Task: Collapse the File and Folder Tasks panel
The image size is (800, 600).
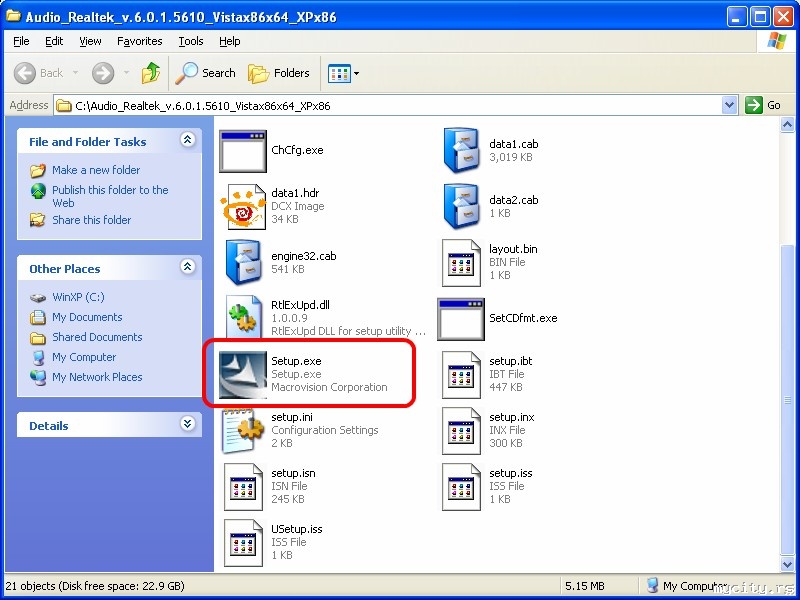Action: tap(188, 140)
